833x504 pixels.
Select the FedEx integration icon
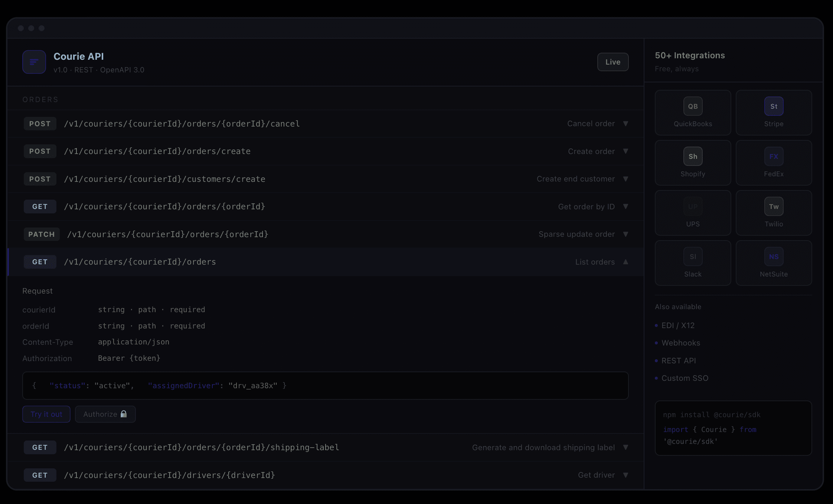pos(774,157)
